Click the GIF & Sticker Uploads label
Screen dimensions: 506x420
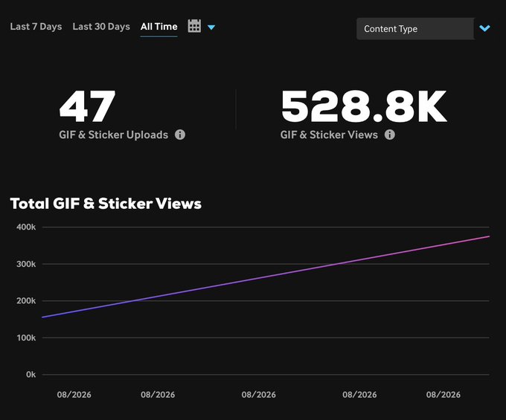(114, 135)
